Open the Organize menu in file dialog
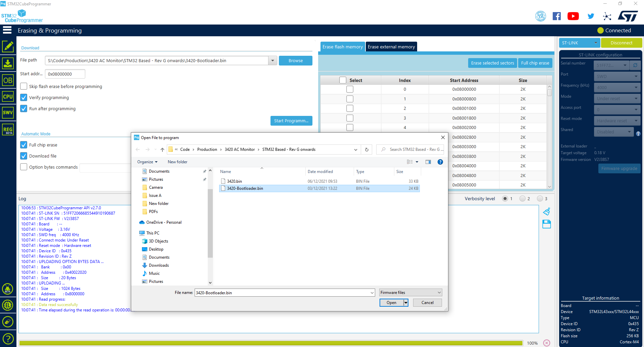Screen dimensions: 644x347 coord(147,162)
